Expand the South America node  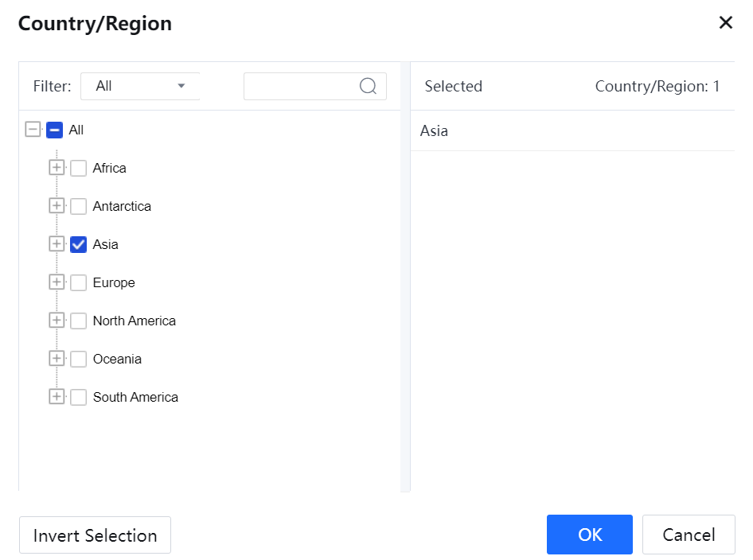tap(57, 397)
